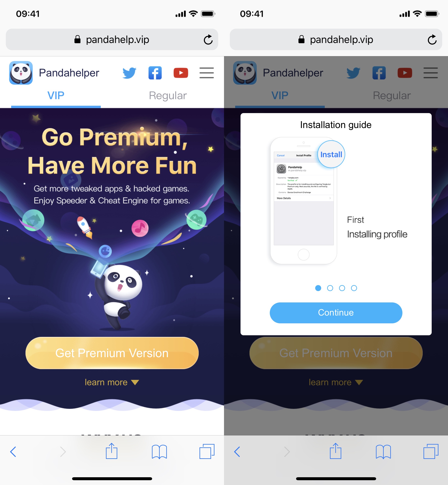Select fourth page dot in installation guide
Viewport: 448px width, 485px height.
(354, 288)
